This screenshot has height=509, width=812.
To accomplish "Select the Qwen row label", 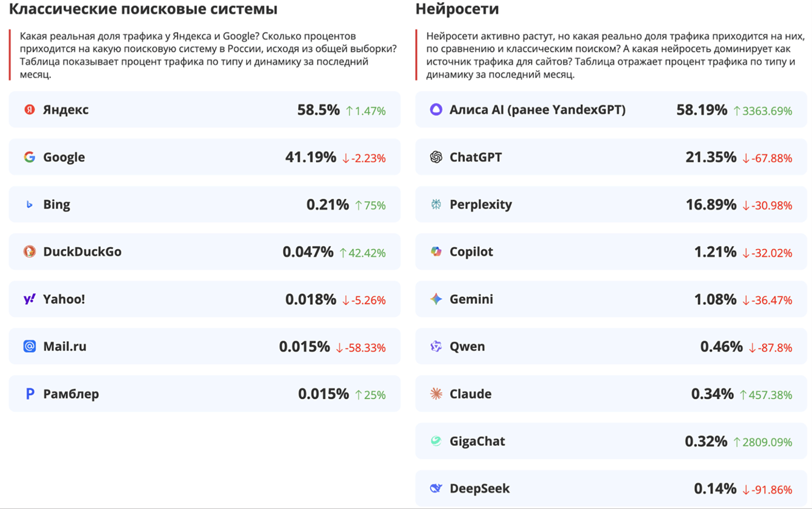I will [x=467, y=347].
